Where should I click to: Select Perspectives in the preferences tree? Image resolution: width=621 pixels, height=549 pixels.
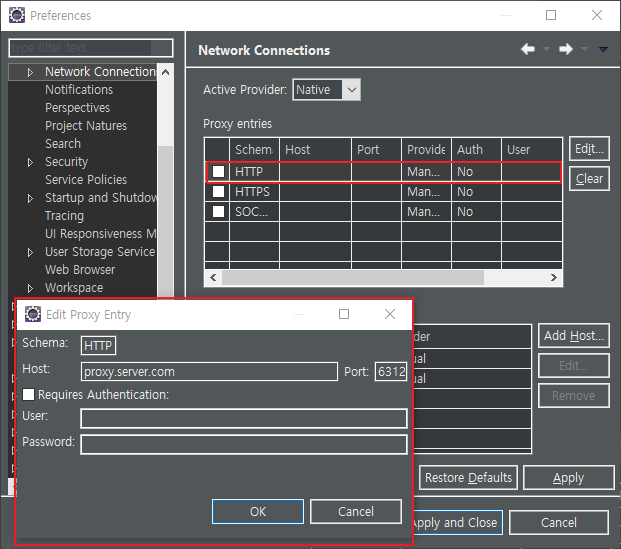(77, 108)
